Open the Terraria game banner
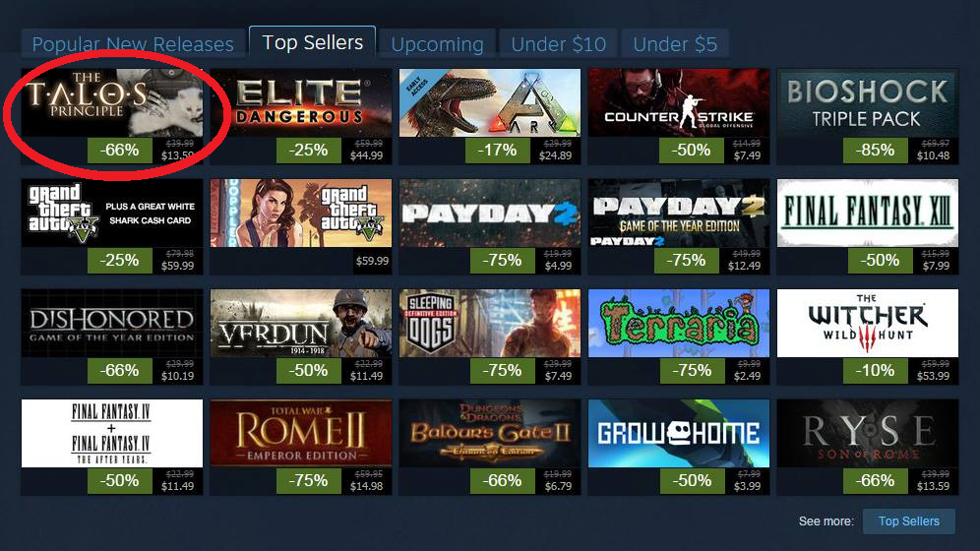 [679, 323]
